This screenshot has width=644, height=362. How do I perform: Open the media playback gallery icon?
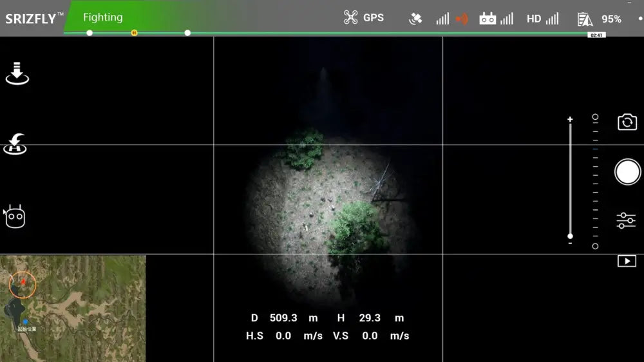point(627,261)
